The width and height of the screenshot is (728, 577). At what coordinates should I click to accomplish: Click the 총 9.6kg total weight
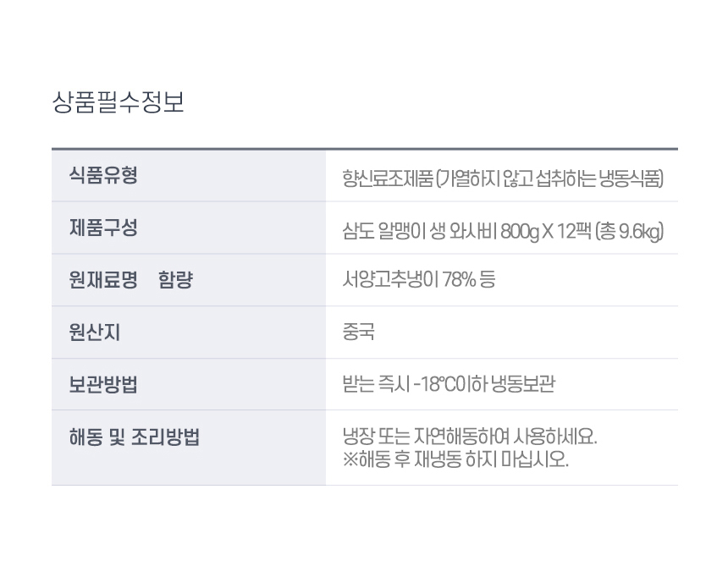pyautogui.click(x=630, y=230)
